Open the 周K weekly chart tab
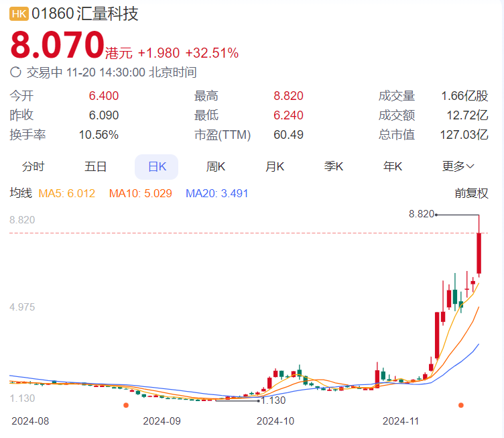The image size is (504, 438). 216,166
